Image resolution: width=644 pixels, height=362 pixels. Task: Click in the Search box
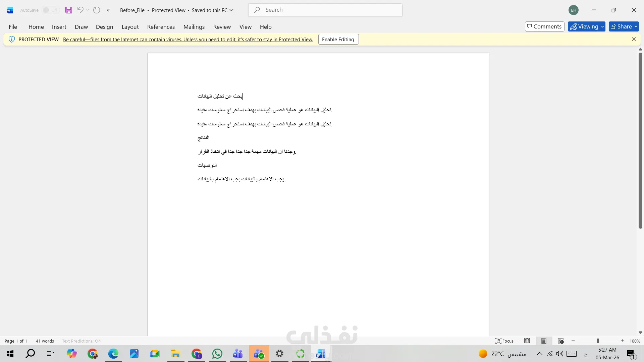click(325, 10)
